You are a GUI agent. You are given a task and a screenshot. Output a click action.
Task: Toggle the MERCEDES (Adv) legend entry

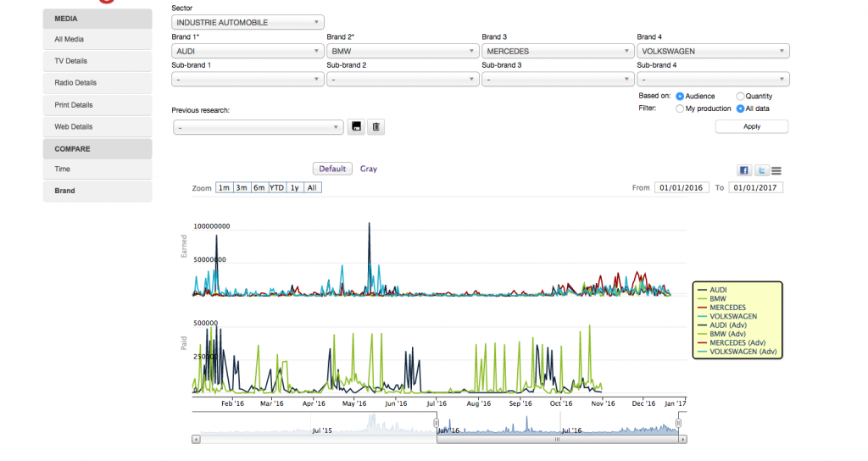pyautogui.click(x=732, y=343)
